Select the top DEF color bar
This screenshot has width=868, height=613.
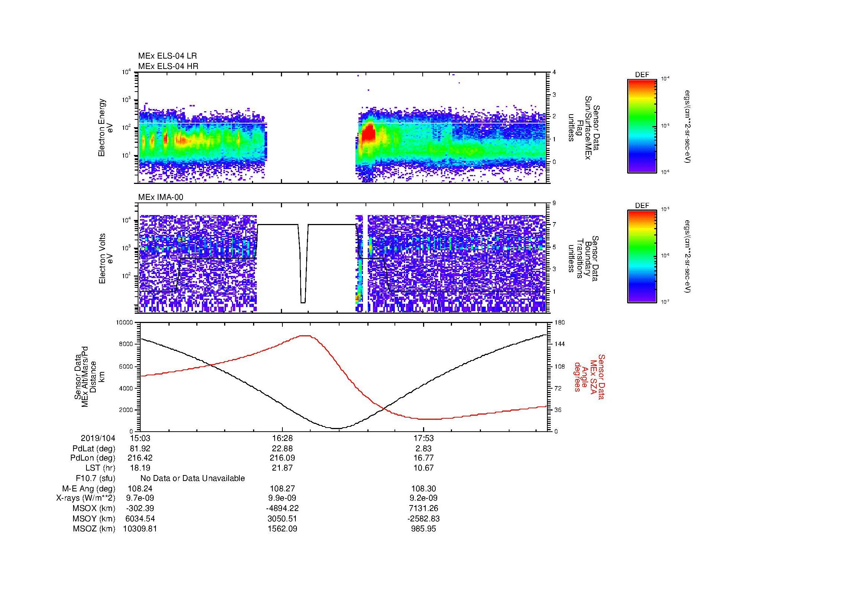click(x=642, y=126)
